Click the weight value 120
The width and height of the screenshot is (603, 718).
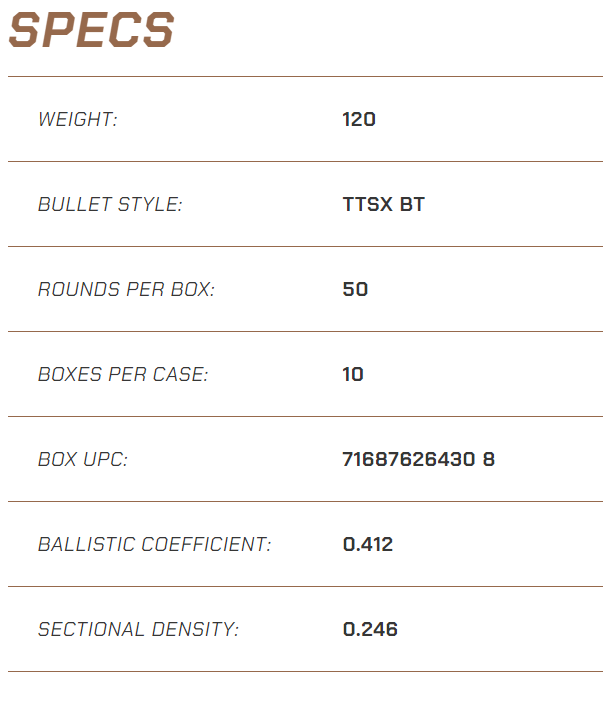(359, 120)
